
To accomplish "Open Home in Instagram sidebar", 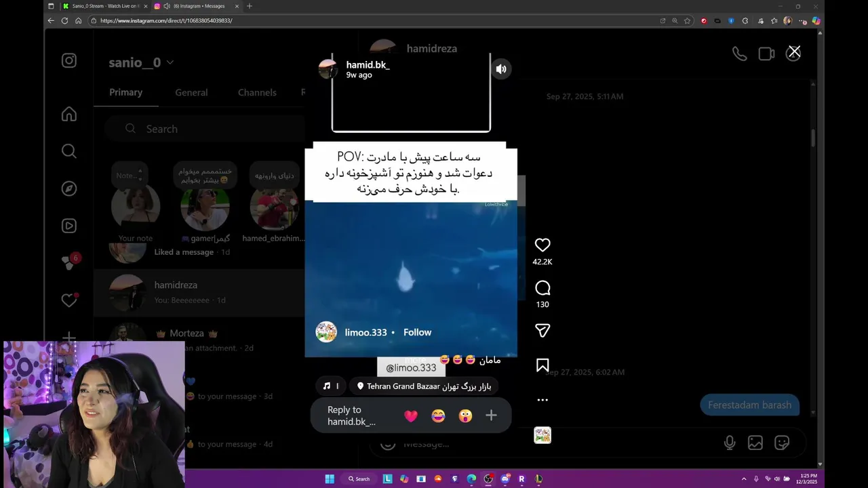I will click(69, 114).
